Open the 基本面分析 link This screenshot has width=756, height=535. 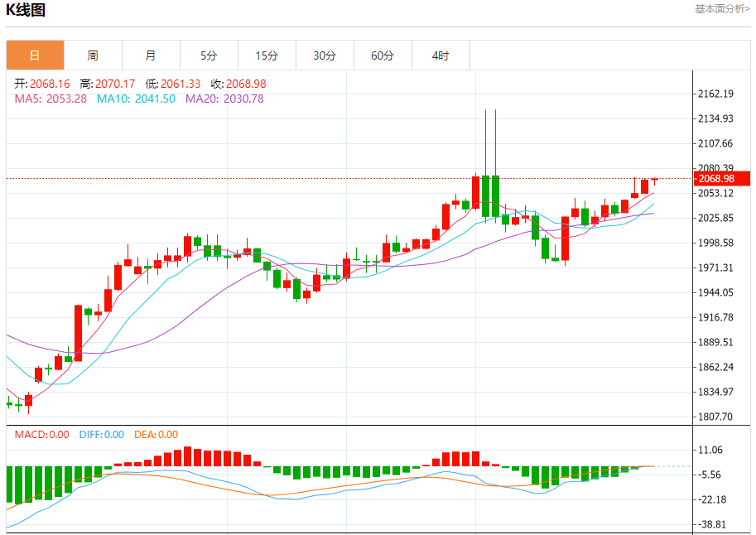point(722,8)
